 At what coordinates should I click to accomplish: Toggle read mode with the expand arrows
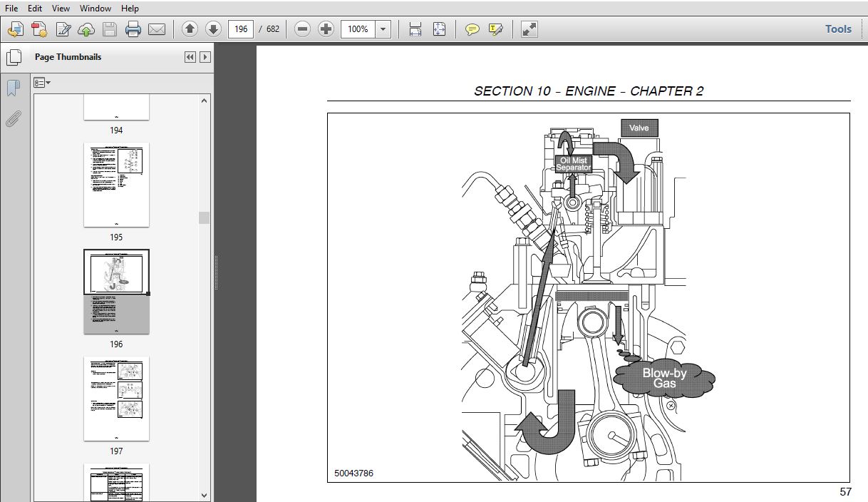(x=529, y=29)
